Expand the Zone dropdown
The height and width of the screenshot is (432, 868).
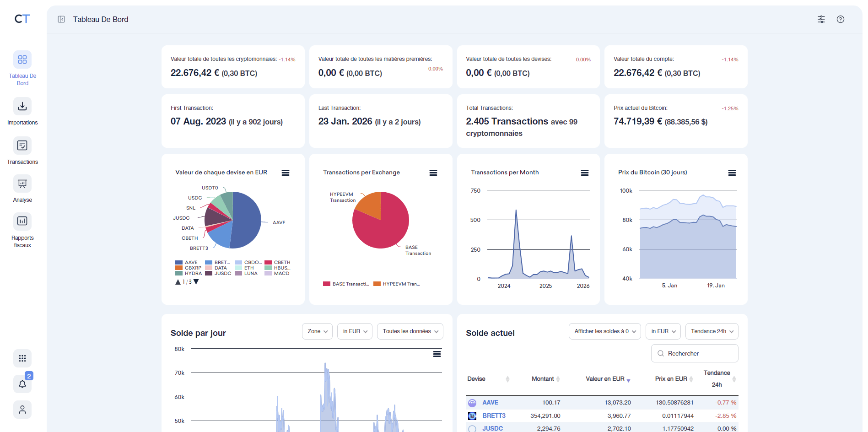[317, 331]
